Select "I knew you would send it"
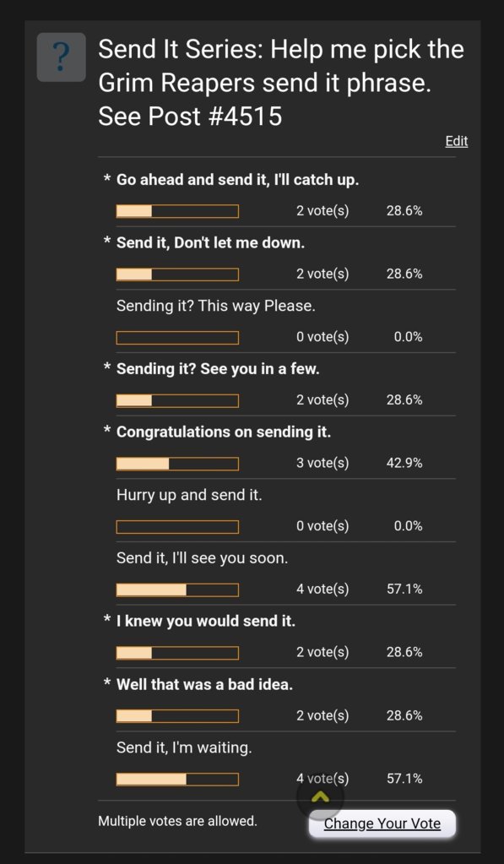 click(x=205, y=621)
